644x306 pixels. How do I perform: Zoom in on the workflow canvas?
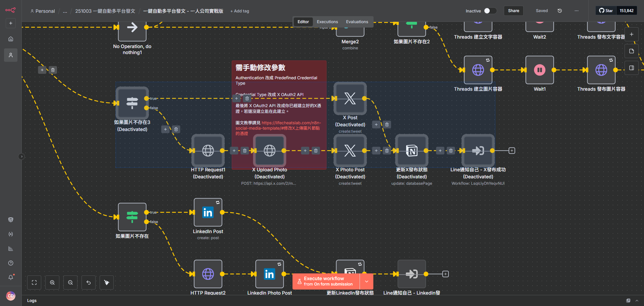[x=52, y=282]
